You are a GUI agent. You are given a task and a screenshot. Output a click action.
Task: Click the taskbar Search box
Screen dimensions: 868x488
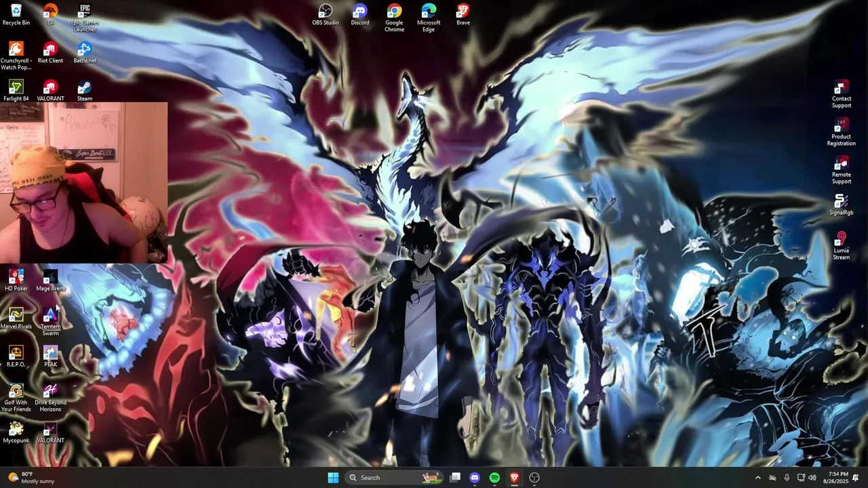pyautogui.click(x=394, y=478)
